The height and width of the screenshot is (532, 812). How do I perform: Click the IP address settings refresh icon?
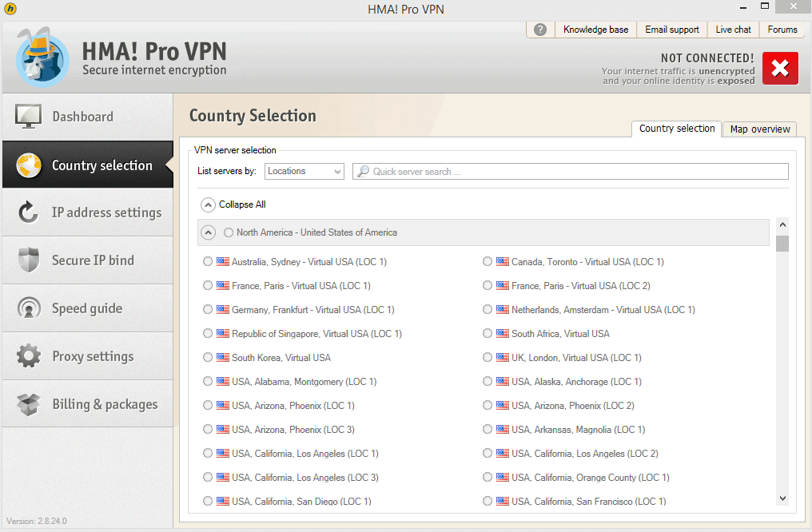tap(29, 212)
